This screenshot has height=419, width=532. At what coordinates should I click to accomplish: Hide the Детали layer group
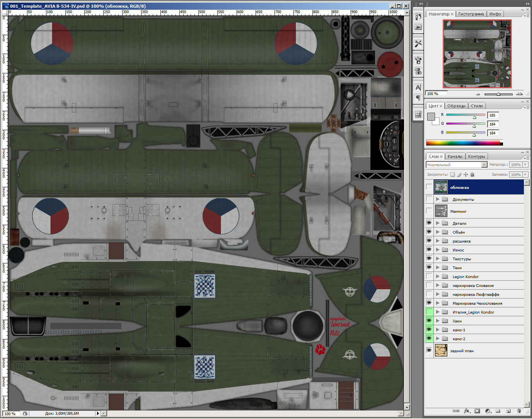click(x=429, y=223)
